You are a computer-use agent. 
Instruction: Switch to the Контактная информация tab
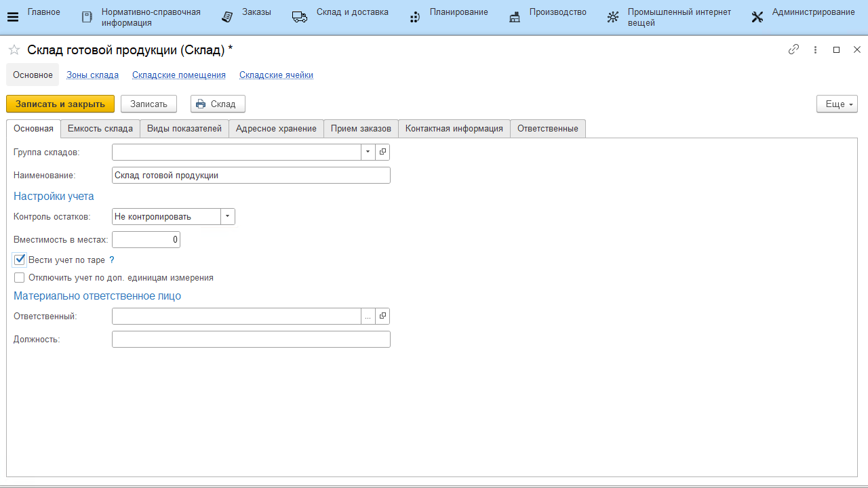[454, 129]
